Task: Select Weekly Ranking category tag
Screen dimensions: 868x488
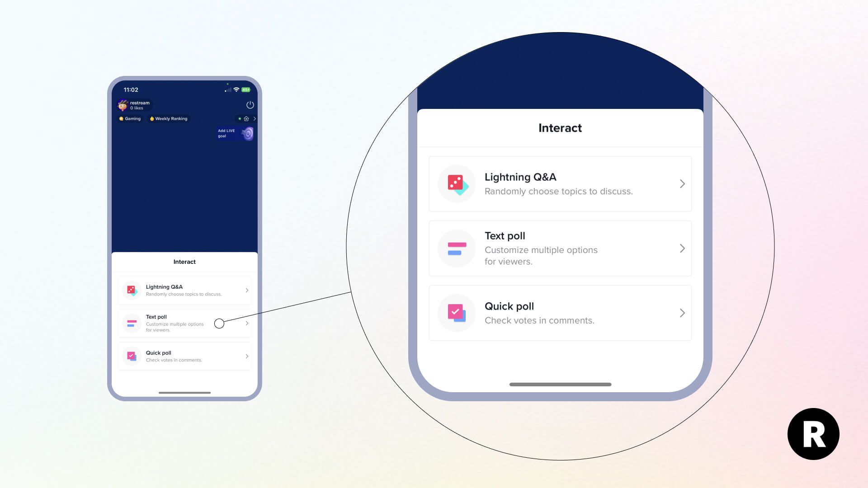Action: coord(169,118)
